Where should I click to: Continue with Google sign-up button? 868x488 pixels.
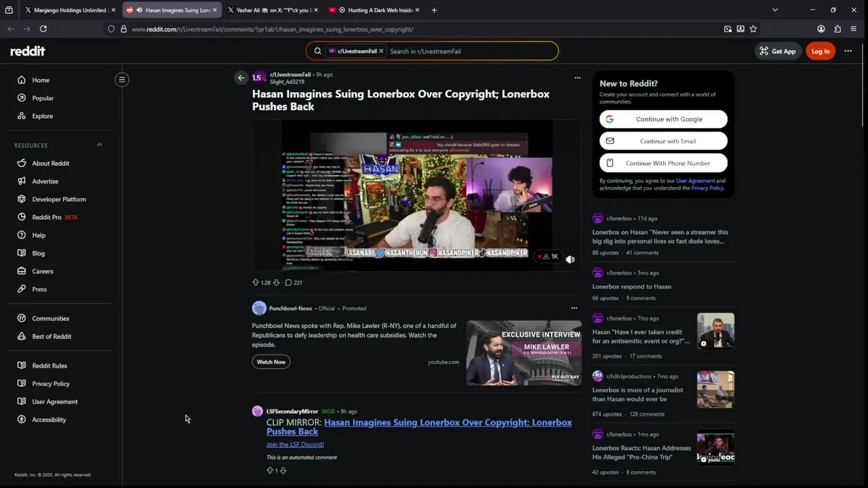pos(663,119)
